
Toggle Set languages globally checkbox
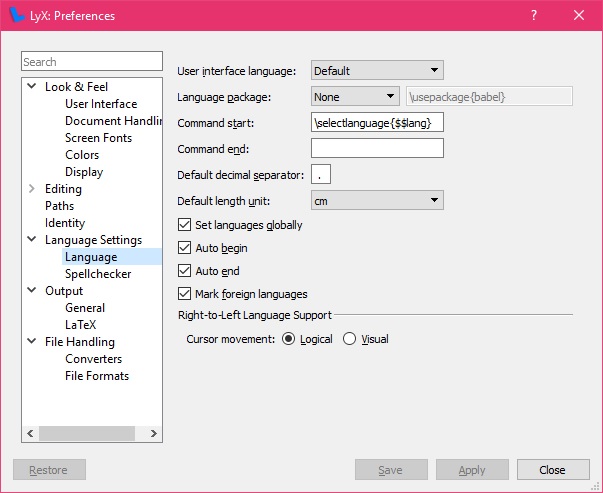coord(185,225)
